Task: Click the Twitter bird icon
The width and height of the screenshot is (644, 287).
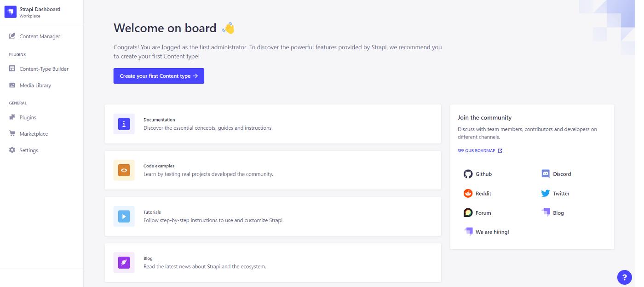Action: [546, 194]
